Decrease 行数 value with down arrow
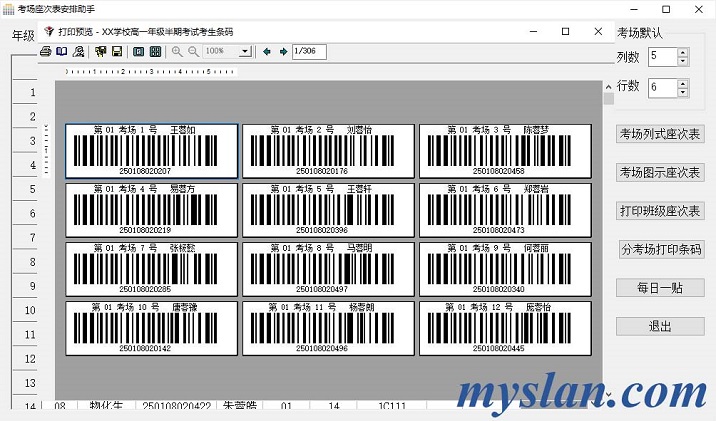 point(682,92)
